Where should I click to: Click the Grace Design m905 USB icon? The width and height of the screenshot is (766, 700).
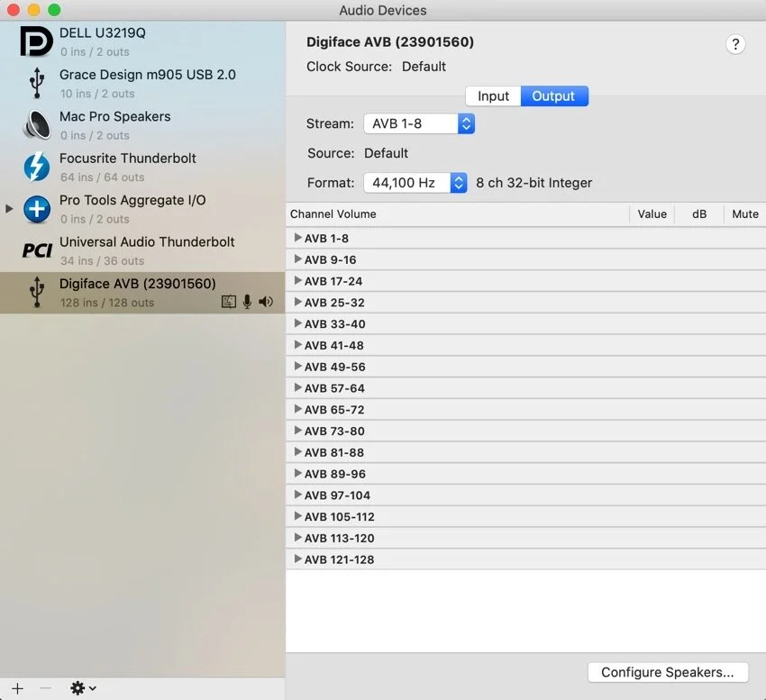pyautogui.click(x=37, y=83)
